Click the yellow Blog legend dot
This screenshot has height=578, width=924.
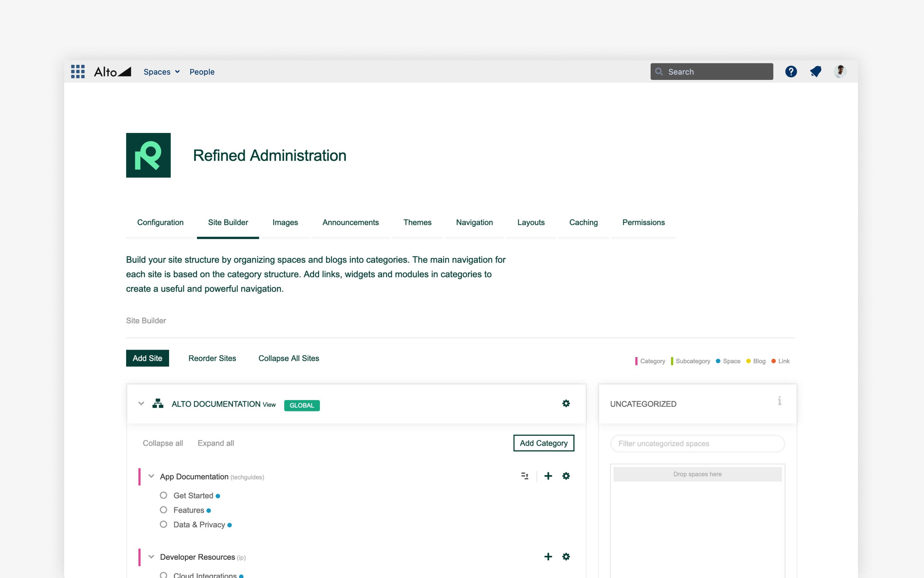(x=749, y=361)
